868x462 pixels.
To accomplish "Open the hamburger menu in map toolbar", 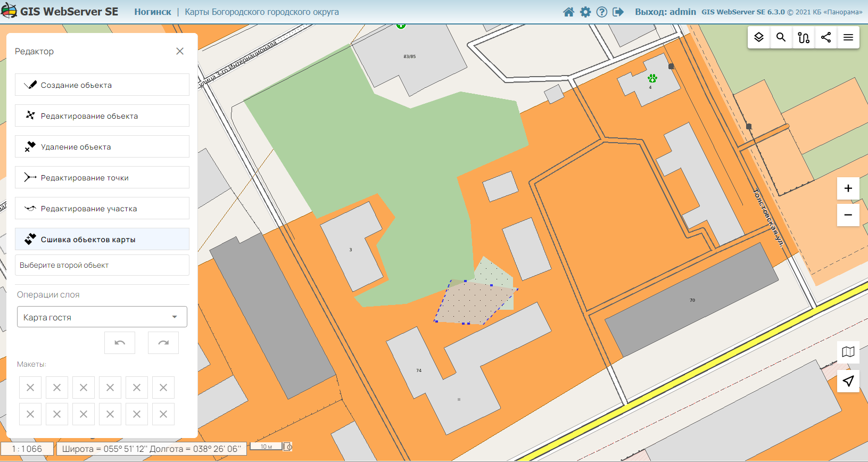I will coord(848,37).
